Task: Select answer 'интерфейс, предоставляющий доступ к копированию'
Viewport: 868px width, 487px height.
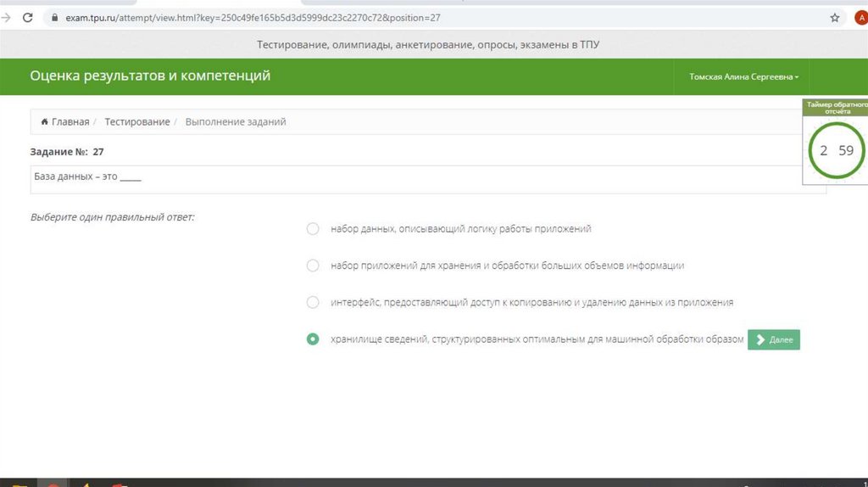Action: coord(313,303)
